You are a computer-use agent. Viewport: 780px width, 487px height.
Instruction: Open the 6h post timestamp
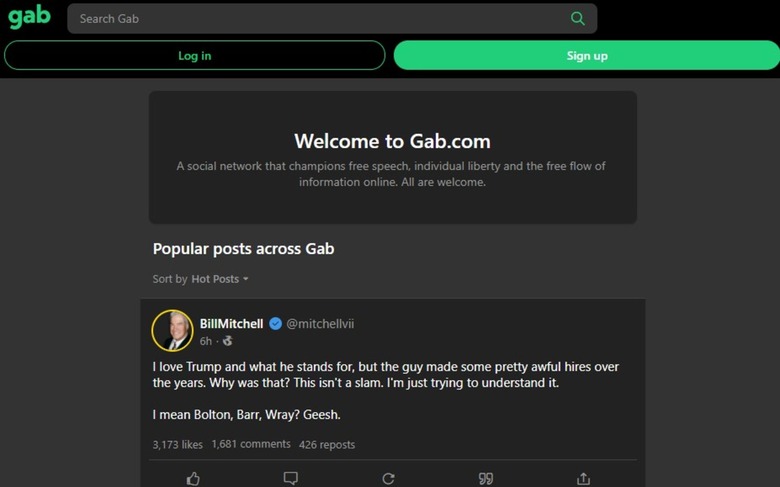pyautogui.click(x=205, y=341)
